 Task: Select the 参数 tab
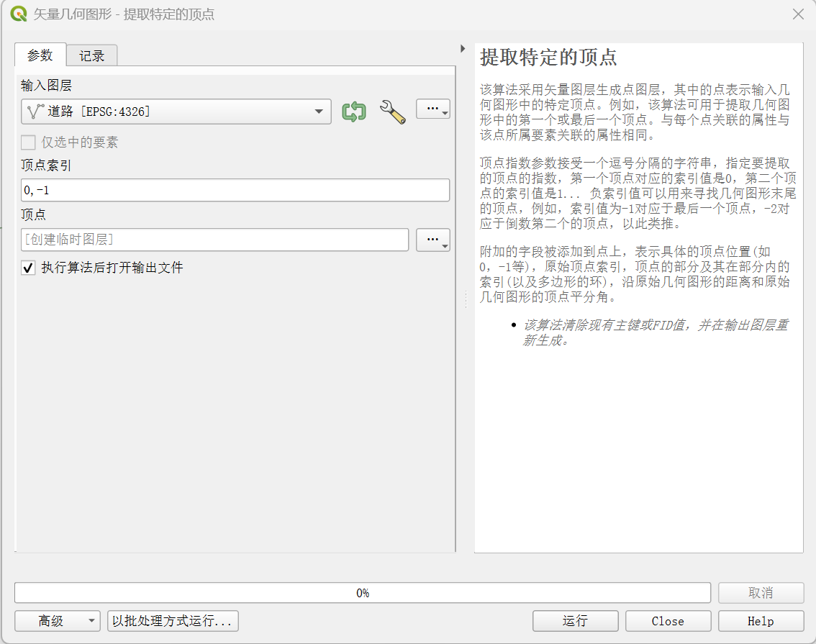(40, 55)
